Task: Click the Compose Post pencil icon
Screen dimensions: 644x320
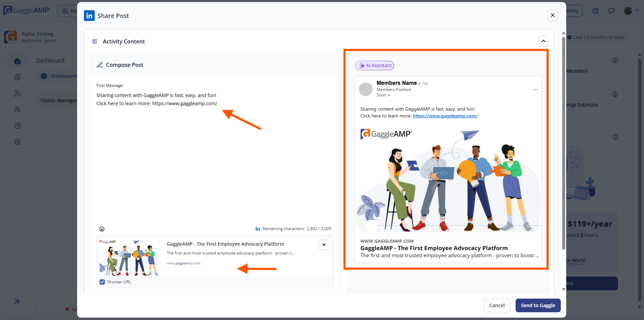Action: [x=100, y=65]
